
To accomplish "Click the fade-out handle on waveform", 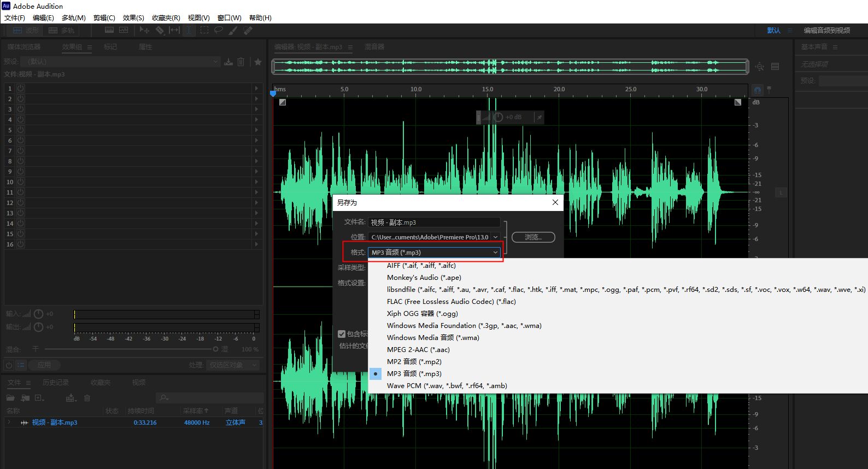I will point(738,102).
